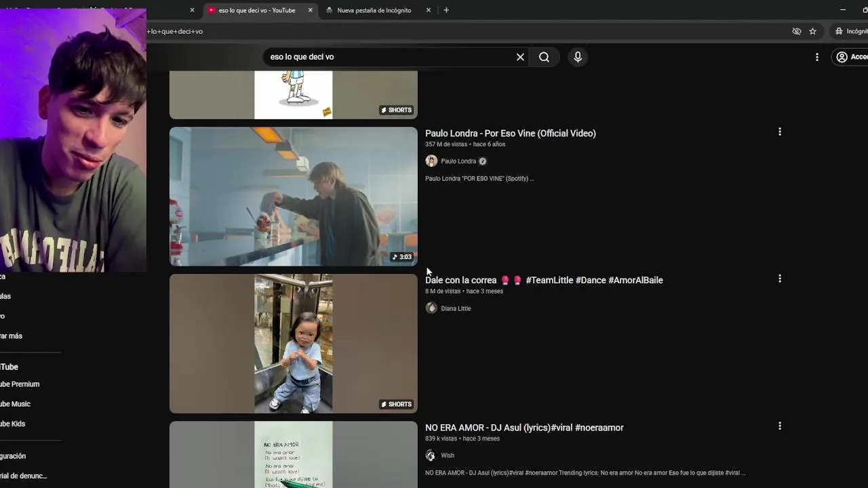This screenshot has height=488, width=868.
Task: Close the Nueva pestaña de Incógnito tab
Action: (428, 10)
